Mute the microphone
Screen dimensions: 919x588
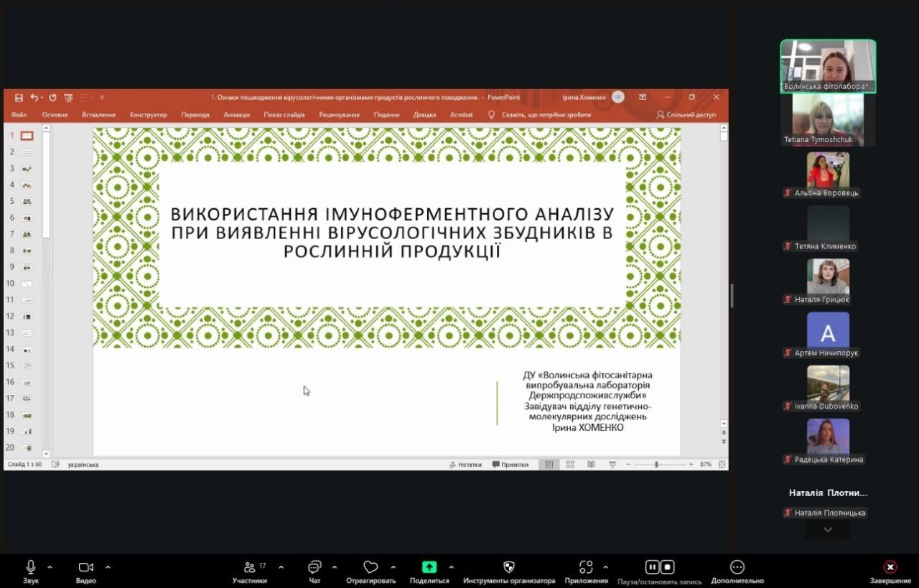point(31,568)
